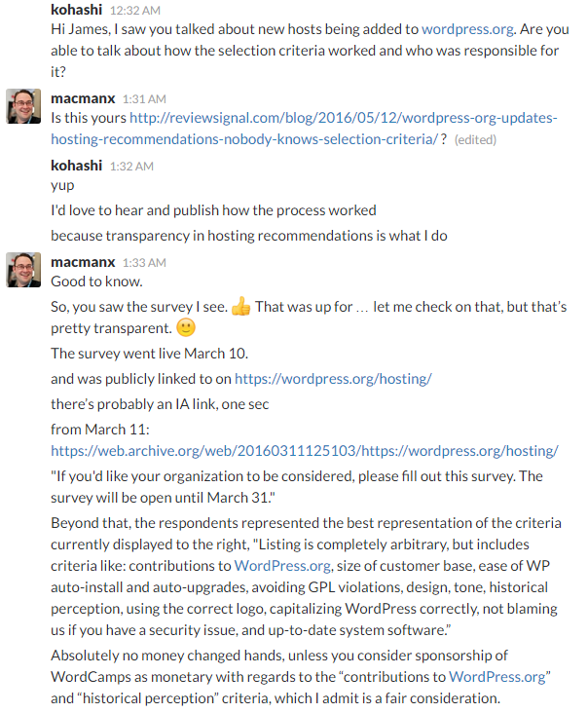Click kohashi username at 12:32 AM
588x713 pixels.
point(76,10)
